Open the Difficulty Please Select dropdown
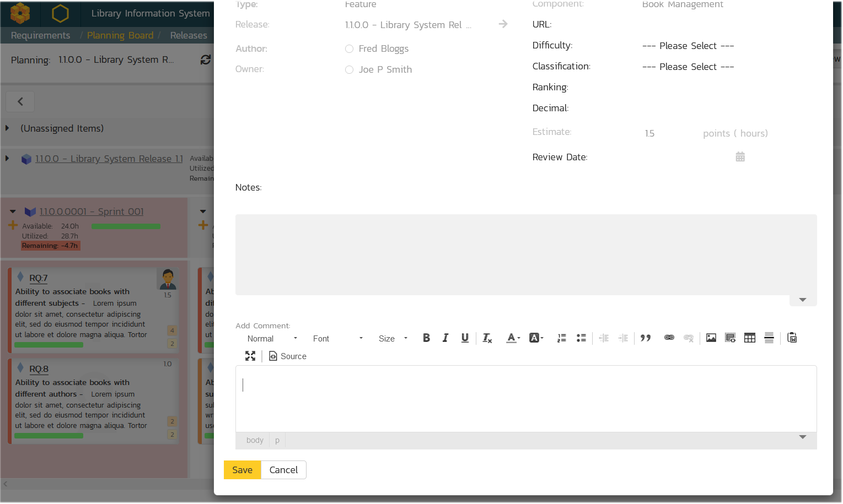Image resolution: width=843 pixels, height=504 pixels. point(688,46)
